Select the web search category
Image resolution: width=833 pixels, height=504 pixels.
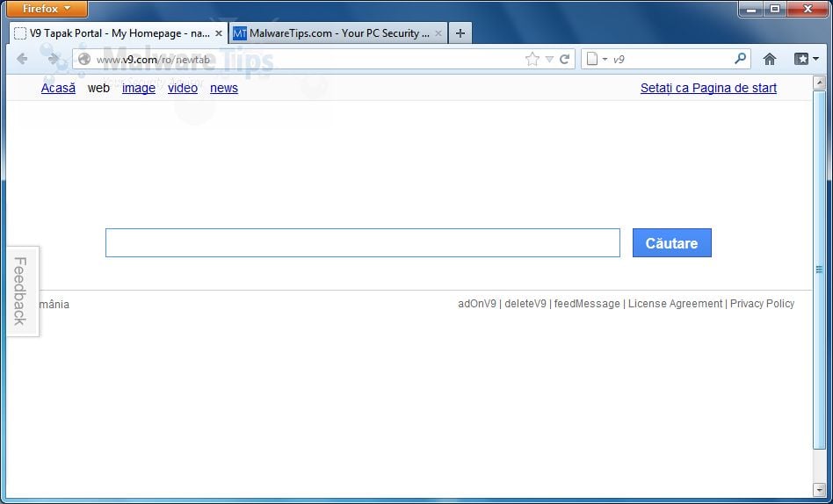point(98,88)
